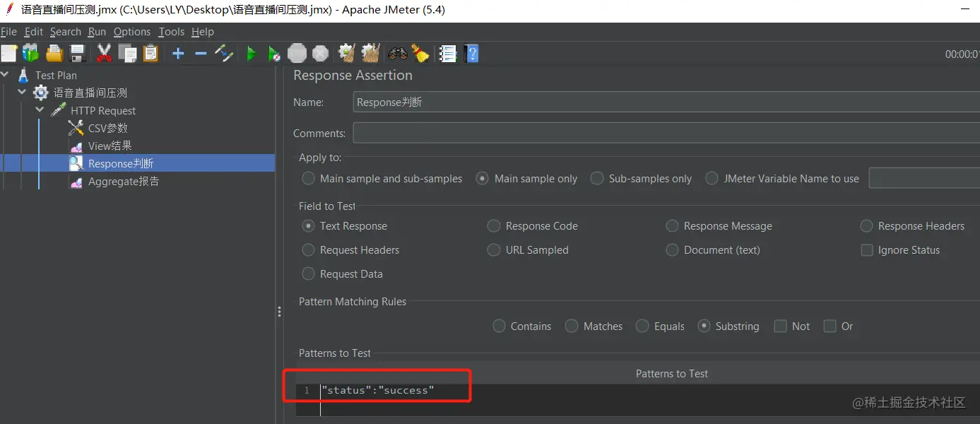Click the Toggle enable/disable toolbar icon

click(x=224, y=53)
